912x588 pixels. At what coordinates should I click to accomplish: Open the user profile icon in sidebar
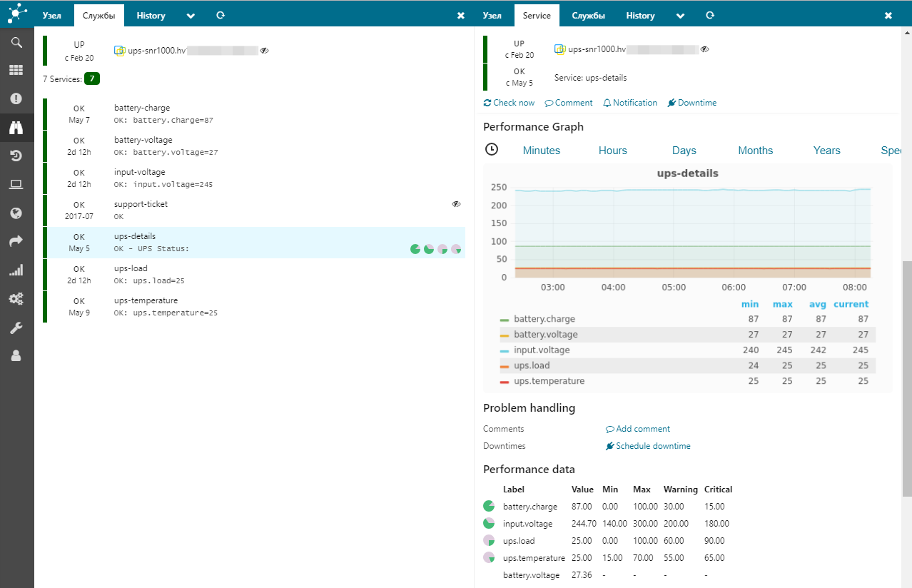point(16,355)
